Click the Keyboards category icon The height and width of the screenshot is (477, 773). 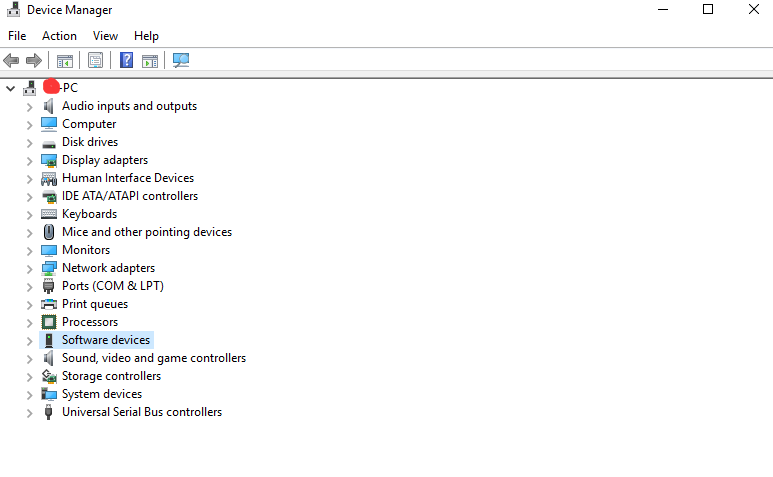[x=49, y=214]
